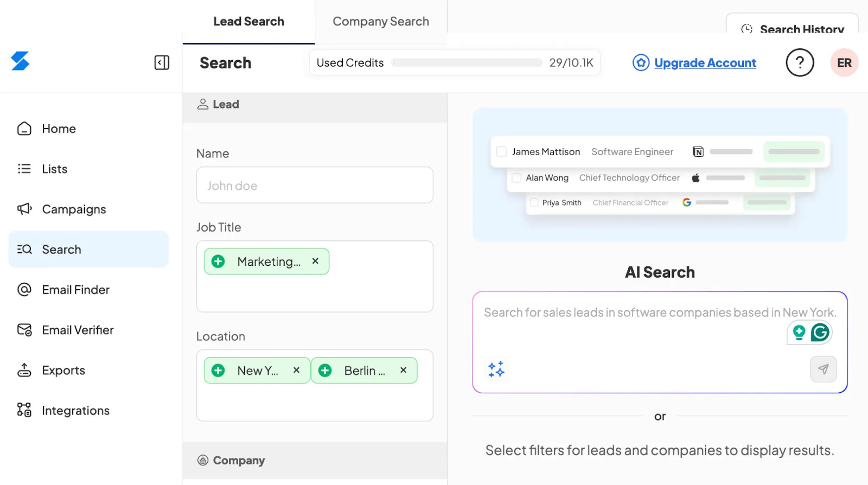The width and height of the screenshot is (868, 485).
Task: Click the plus icon on New Y... tag
Action: tap(218, 371)
